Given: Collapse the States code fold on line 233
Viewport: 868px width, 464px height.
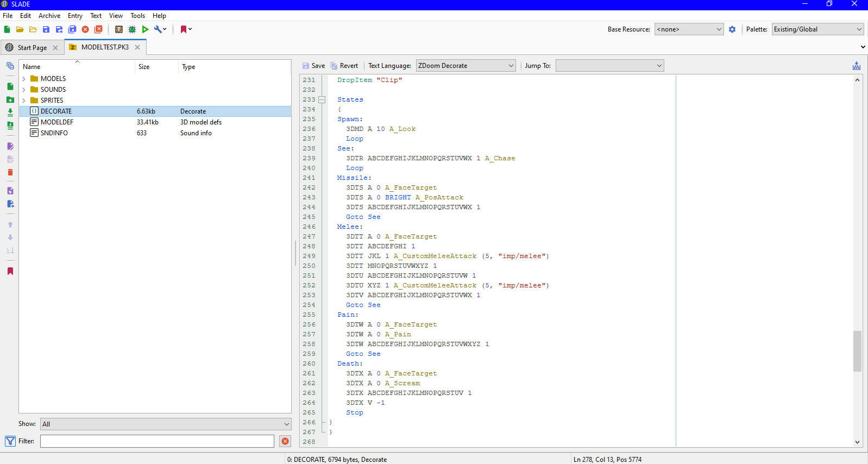Looking at the screenshot, I should (322, 99).
